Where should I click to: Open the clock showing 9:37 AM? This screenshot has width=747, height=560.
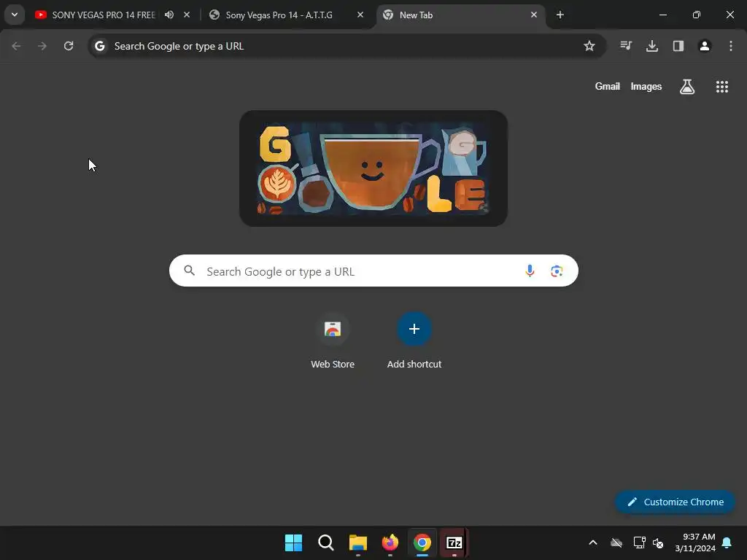click(x=695, y=542)
